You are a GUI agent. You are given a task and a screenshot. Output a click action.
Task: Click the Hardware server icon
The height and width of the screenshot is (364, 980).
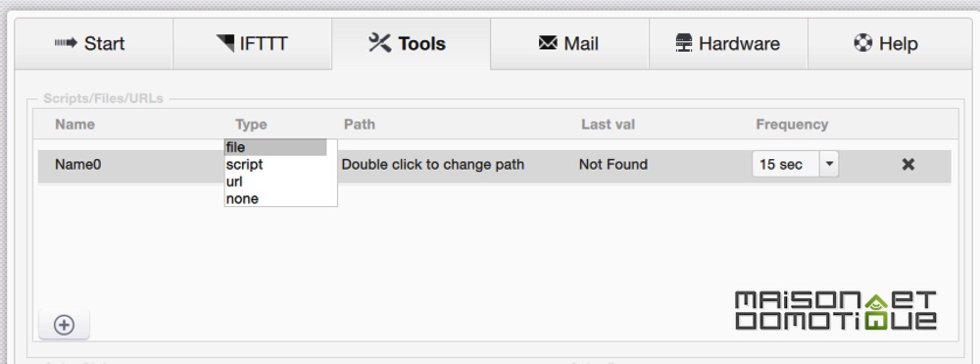pos(684,43)
